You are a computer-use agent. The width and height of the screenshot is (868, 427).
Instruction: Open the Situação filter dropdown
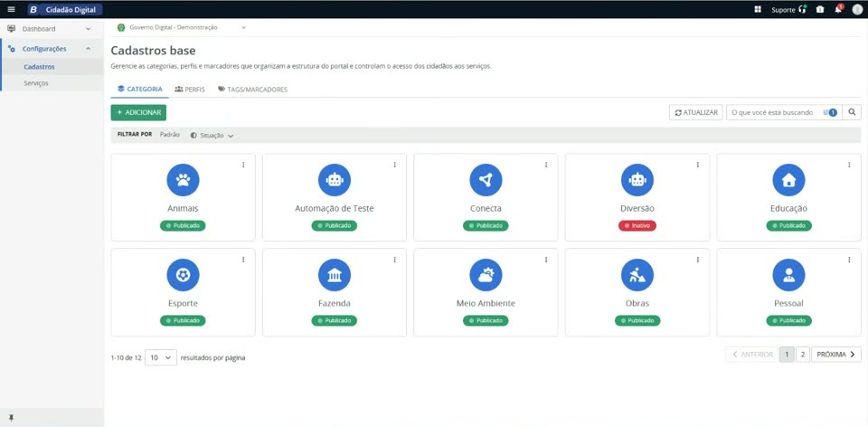pyautogui.click(x=212, y=135)
